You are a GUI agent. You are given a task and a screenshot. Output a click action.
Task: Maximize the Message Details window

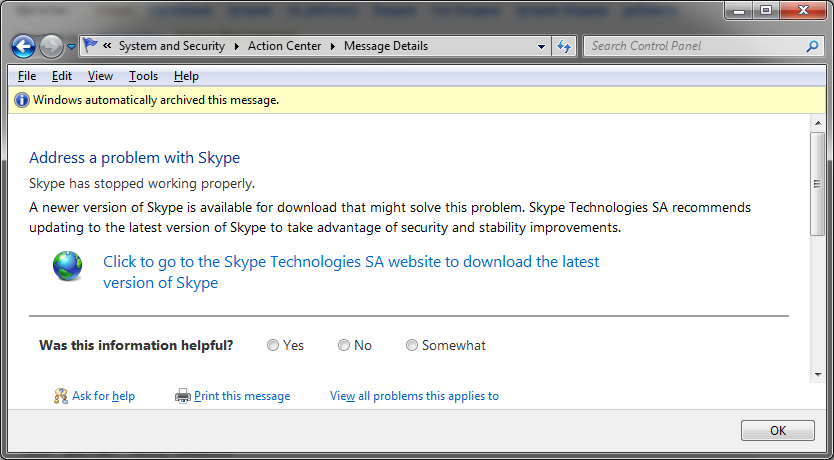[765, 10]
